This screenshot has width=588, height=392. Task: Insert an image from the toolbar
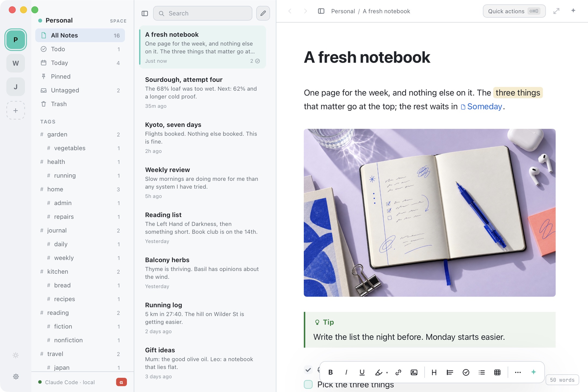point(414,372)
